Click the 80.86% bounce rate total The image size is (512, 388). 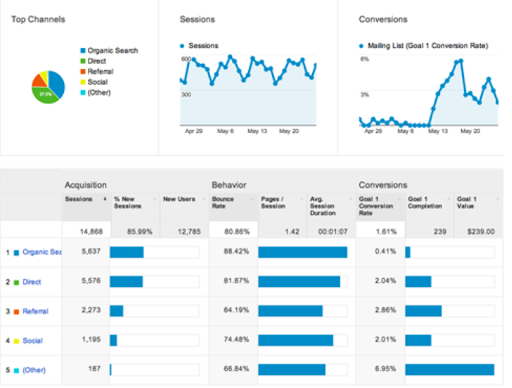pyautogui.click(x=237, y=231)
